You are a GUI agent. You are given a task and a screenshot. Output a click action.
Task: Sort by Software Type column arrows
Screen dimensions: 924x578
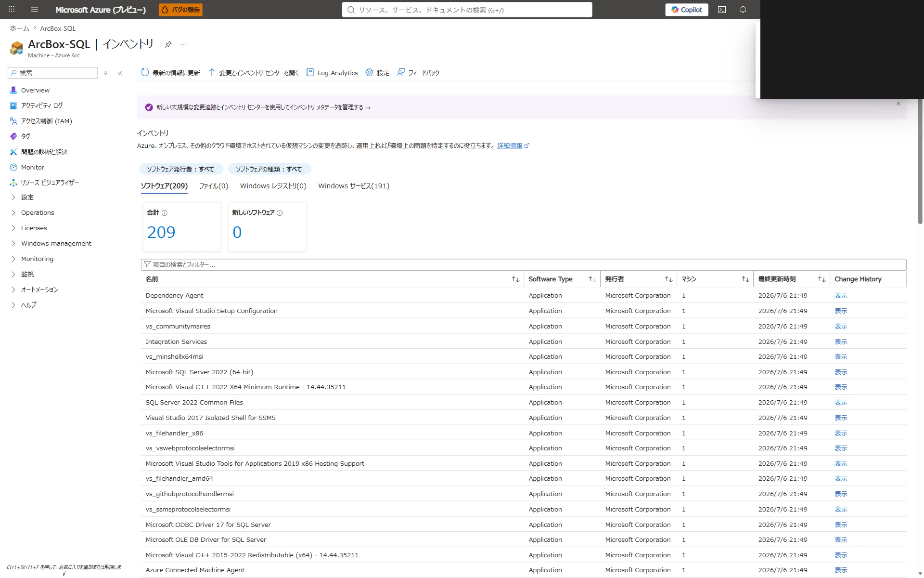tap(592, 279)
